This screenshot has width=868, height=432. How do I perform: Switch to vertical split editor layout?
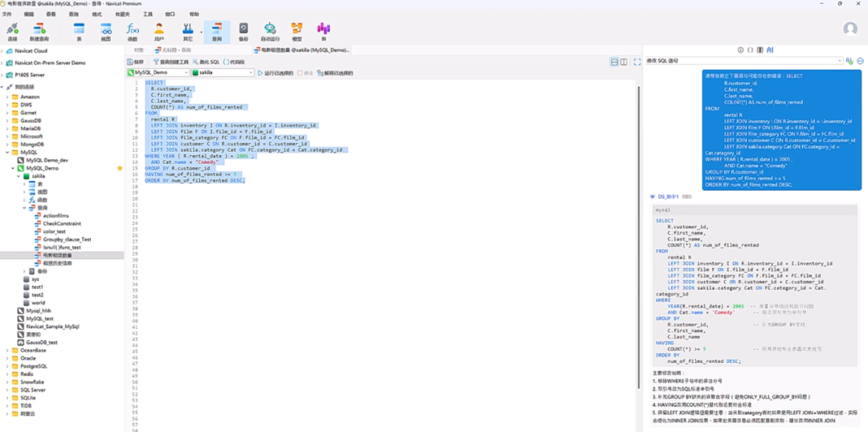click(x=624, y=62)
